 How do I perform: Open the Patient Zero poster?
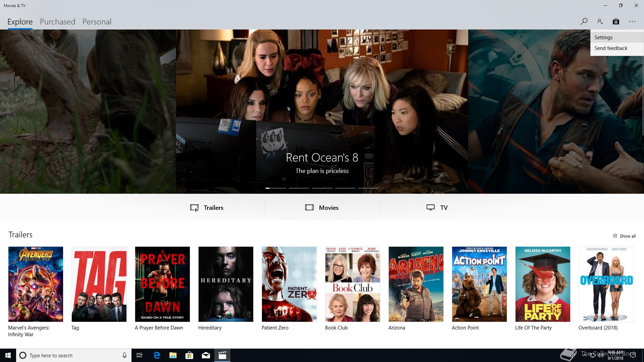coord(289,284)
